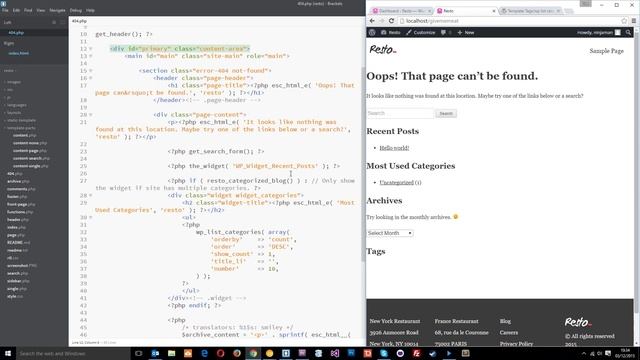Open functions.php in file tree
Screen dimensions: 640x360
pyautogui.click(x=20, y=212)
